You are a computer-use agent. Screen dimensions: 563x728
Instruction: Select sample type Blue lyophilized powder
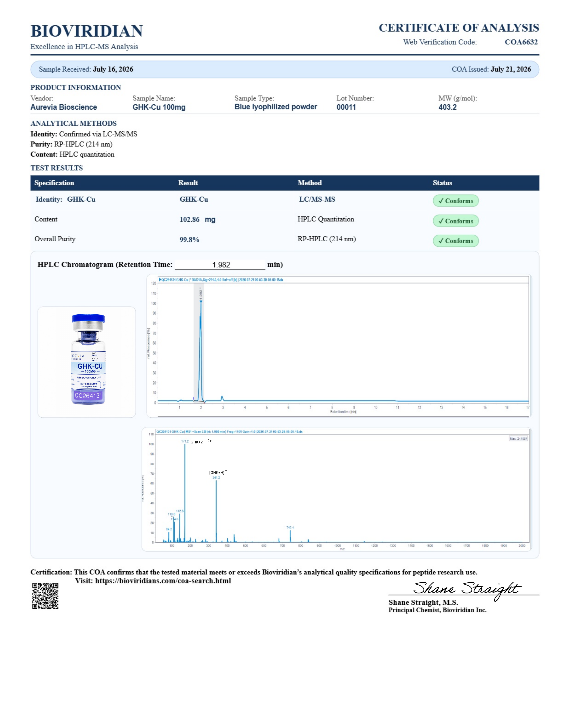point(276,107)
